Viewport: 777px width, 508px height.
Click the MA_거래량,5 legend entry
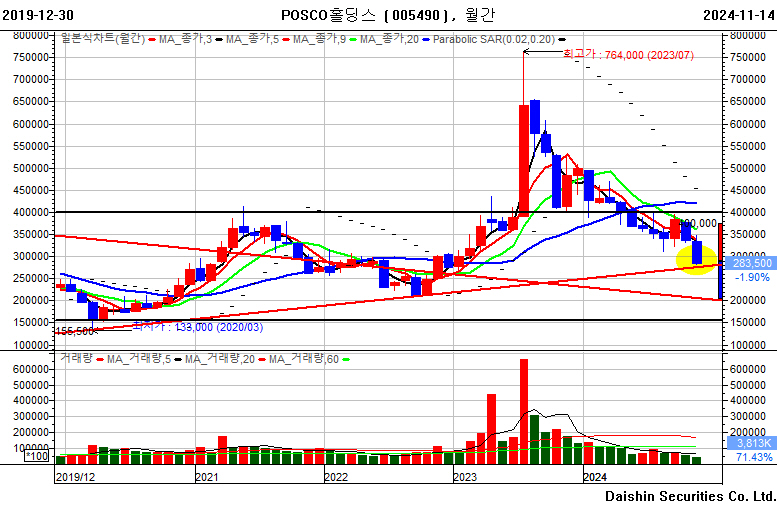click(x=138, y=358)
